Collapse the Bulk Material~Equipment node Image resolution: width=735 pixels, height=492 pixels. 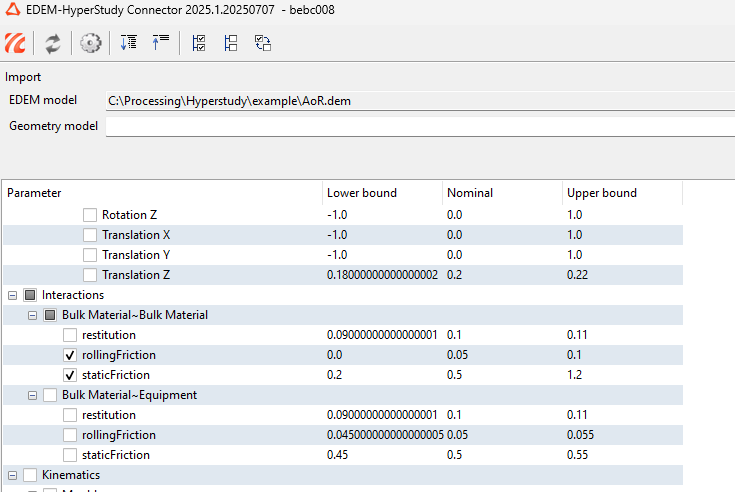(32, 395)
